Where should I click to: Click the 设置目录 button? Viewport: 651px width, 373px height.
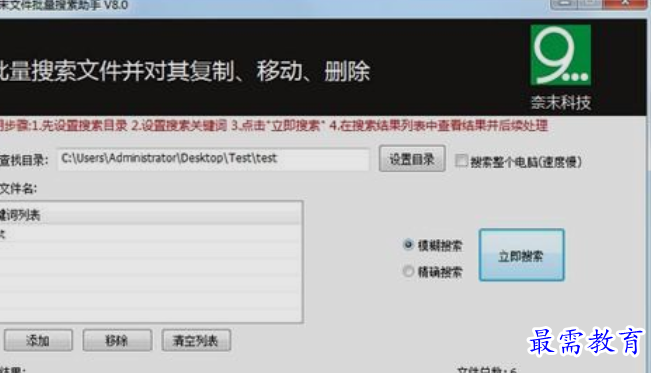tap(412, 158)
